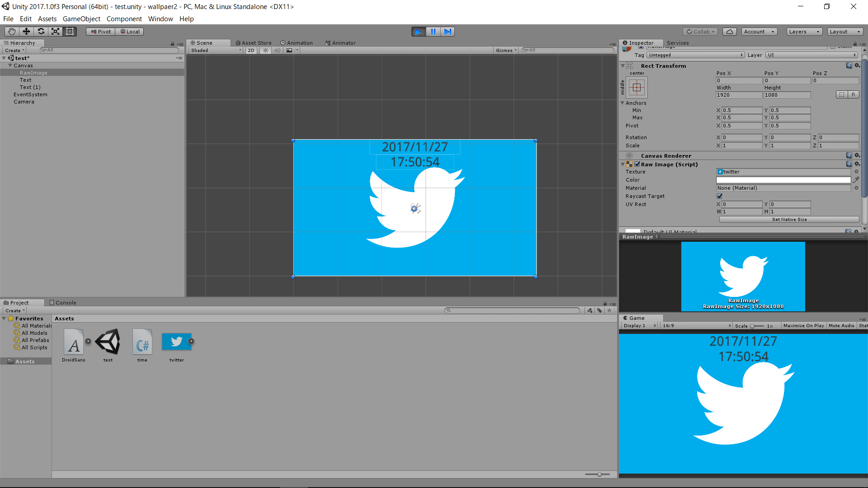The height and width of the screenshot is (488, 868).
Task: Select the Rotate tool
Action: click(x=41, y=32)
